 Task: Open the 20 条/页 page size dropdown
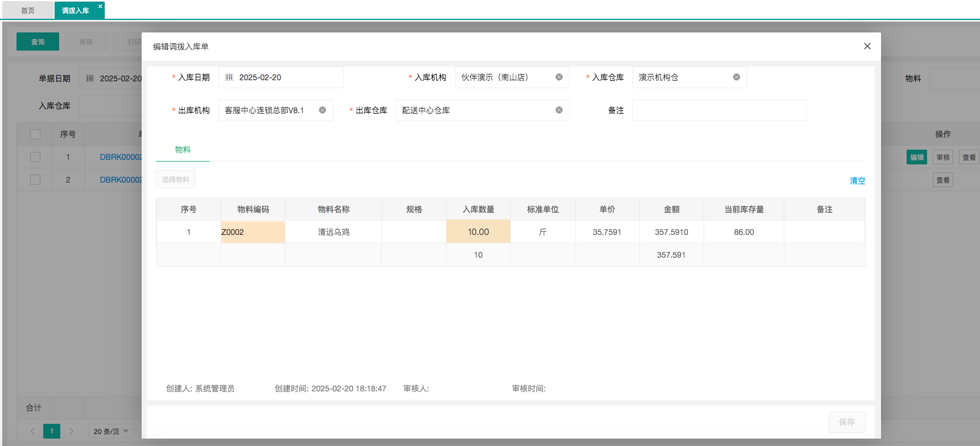(111, 431)
